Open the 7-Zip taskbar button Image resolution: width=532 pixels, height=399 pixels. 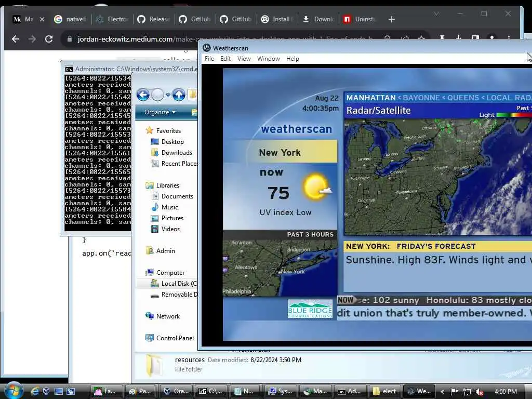[x=211, y=391]
